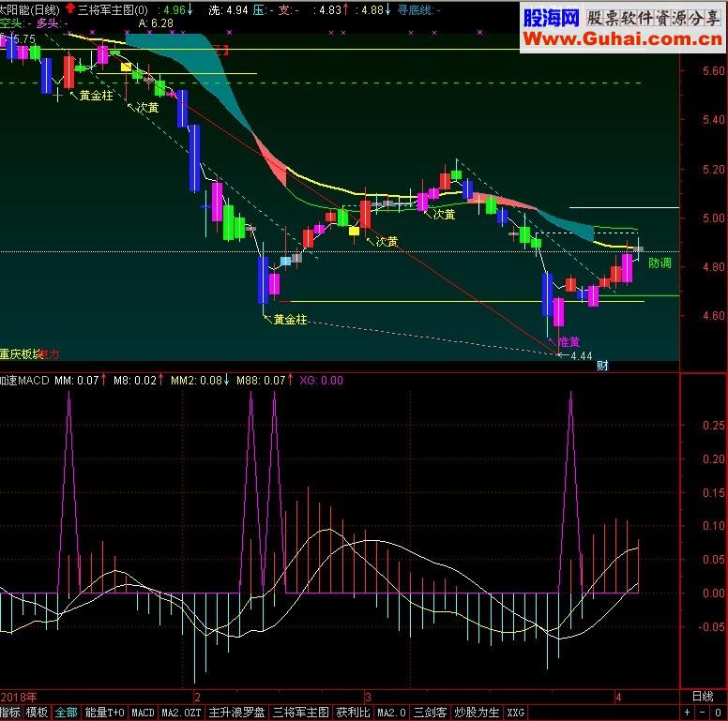Click the 加速MACD indicator title
This screenshot has height=721, width=728.
pos(24,381)
